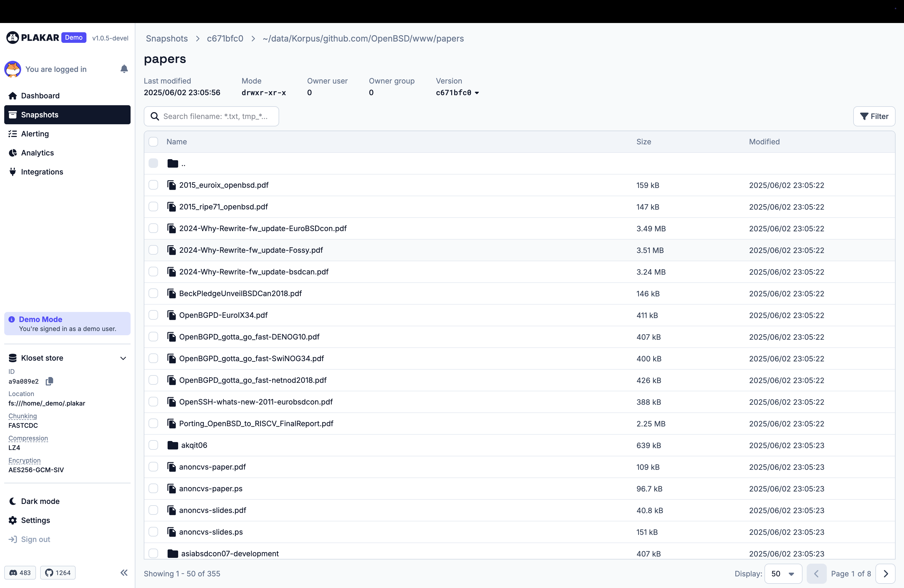Image resolution: width=904 pixels, height=588 pixels.
Task: Open the Version c671bfc0 dropdown
Action: pyautogui.click(x=457, y=93)
